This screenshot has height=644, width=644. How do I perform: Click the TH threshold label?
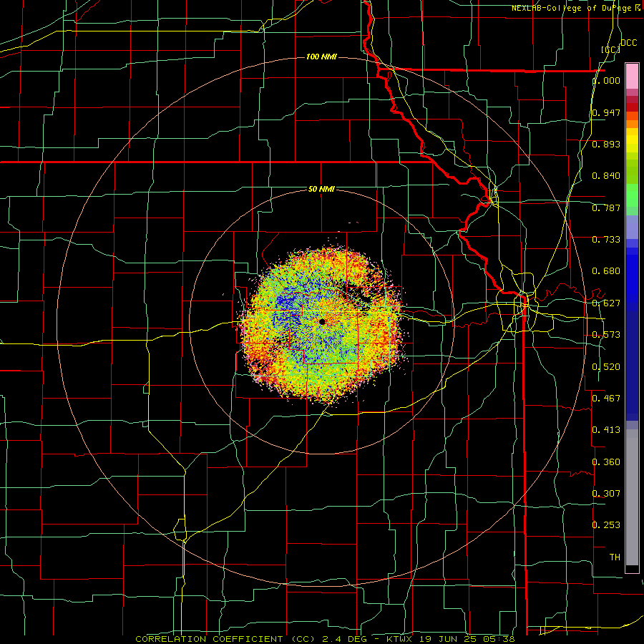615,557
